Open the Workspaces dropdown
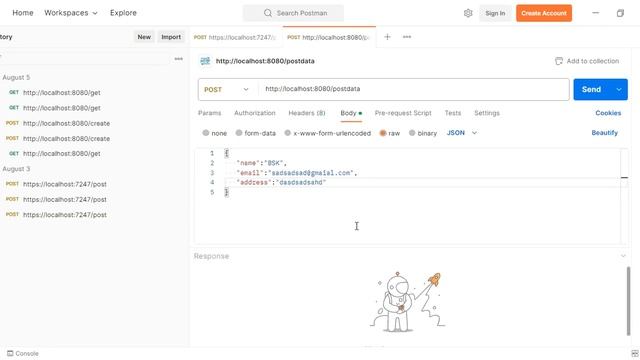640x360 pixels. click(71, 13)
